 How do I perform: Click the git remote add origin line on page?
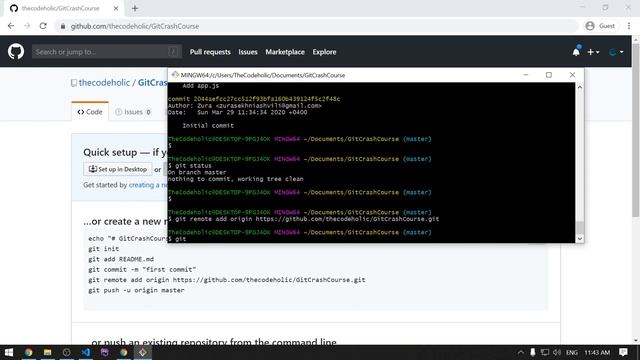click(x=227, y=280)
